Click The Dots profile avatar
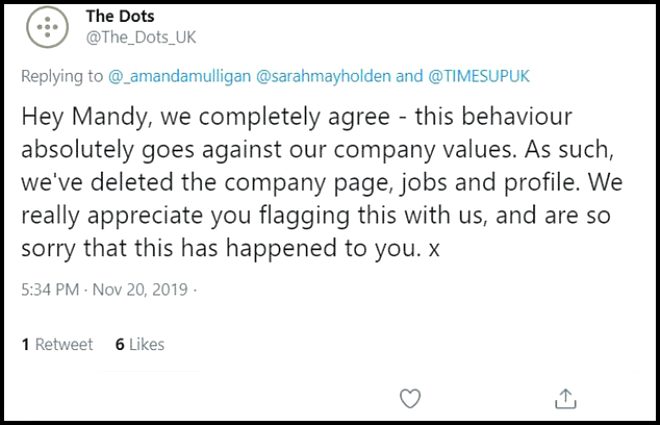Screen dimensions: 660x425 (x=46, y=28)
